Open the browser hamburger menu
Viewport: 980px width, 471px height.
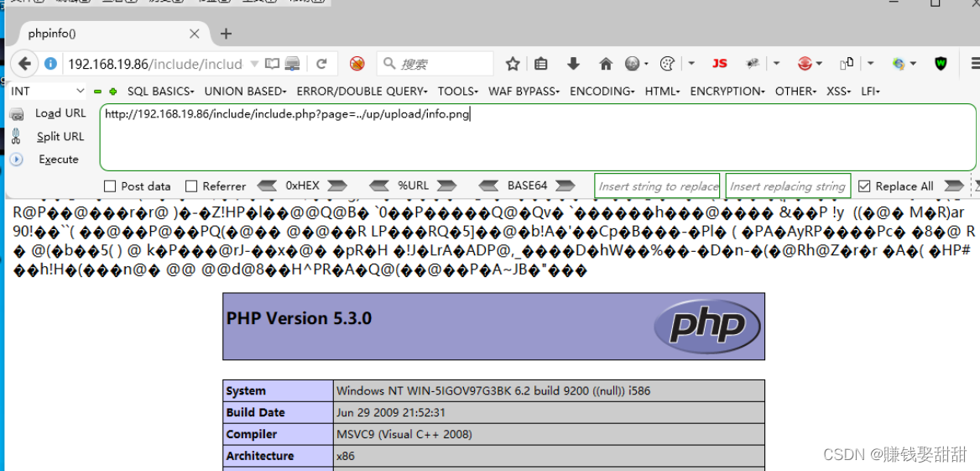(x=974, y=63)
